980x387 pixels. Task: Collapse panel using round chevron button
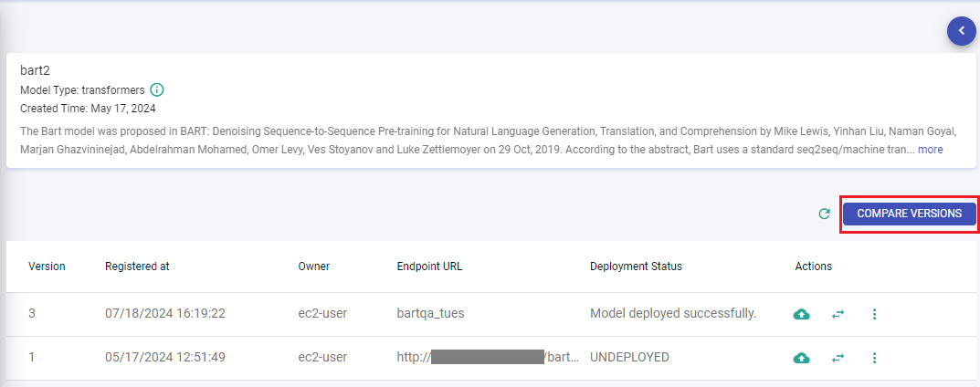[x=961, y=31]
